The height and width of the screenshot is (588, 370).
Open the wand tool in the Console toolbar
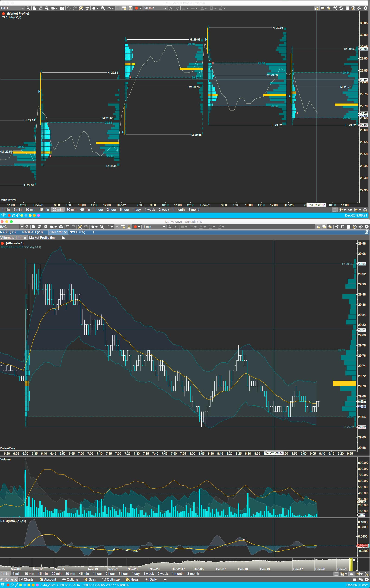pyautogui.click(x=80, y=226)
